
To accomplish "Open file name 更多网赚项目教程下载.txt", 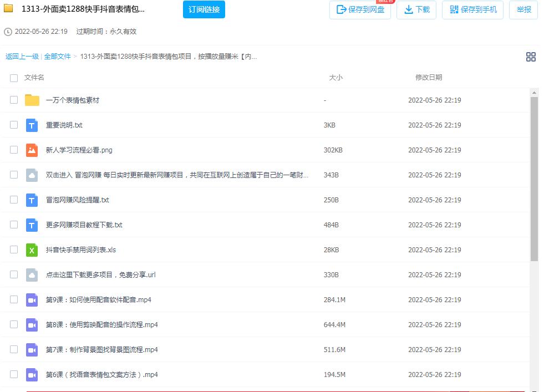I will [84, 225].
